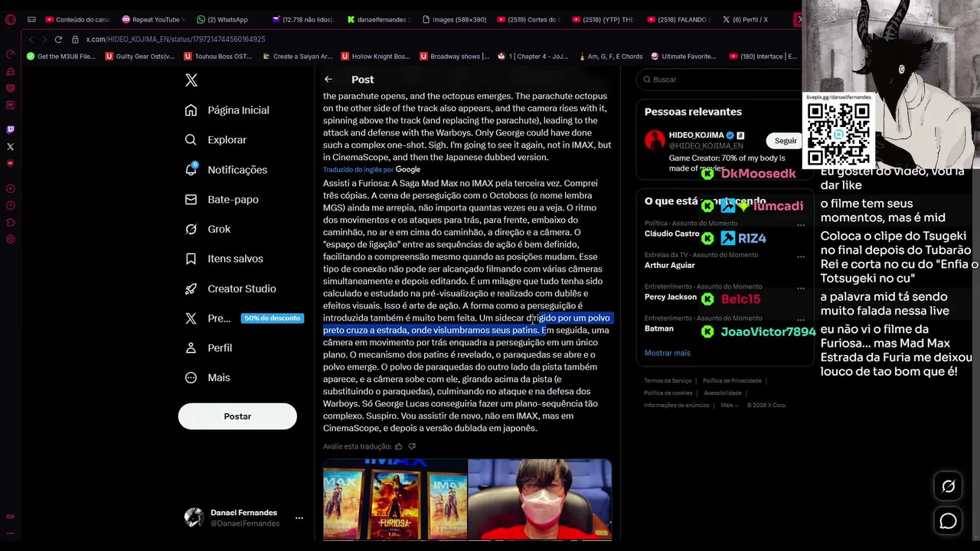The width and height of the screenshot is (980, 551).
Task: Go back with the Post arrow icon
Action: point(328,80)
